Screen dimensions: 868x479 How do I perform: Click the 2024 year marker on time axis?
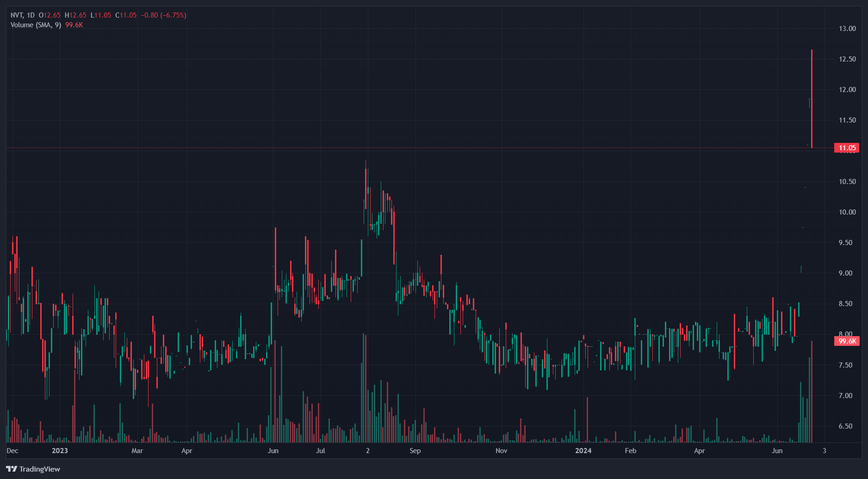(583, 451)
